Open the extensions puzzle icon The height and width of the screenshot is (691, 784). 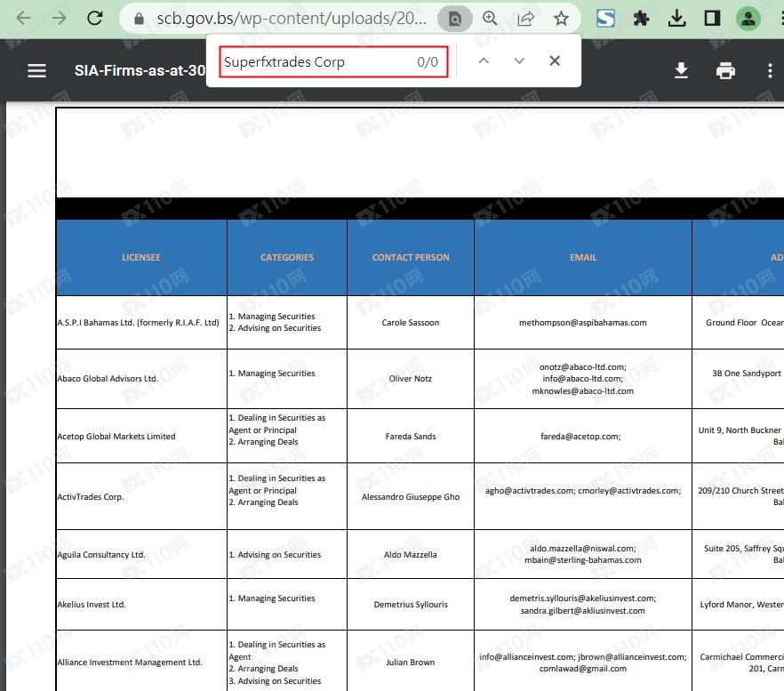(641, 18)
